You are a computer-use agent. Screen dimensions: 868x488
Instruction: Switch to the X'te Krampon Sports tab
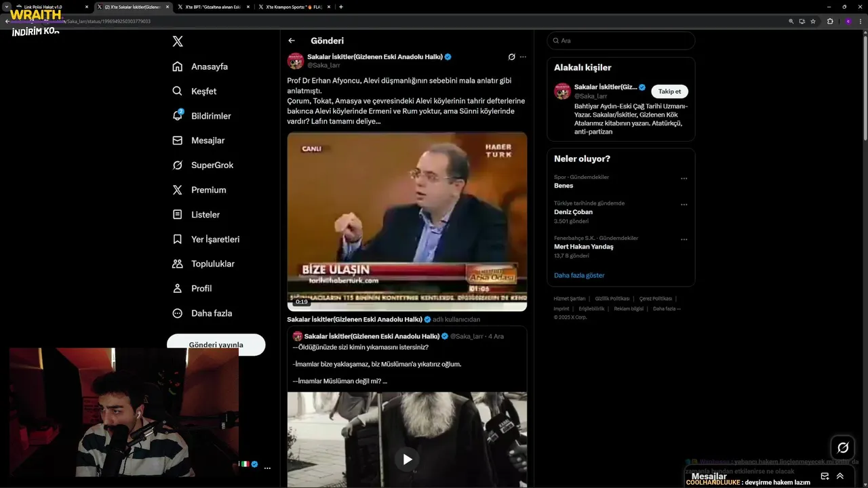coord(292,7)
